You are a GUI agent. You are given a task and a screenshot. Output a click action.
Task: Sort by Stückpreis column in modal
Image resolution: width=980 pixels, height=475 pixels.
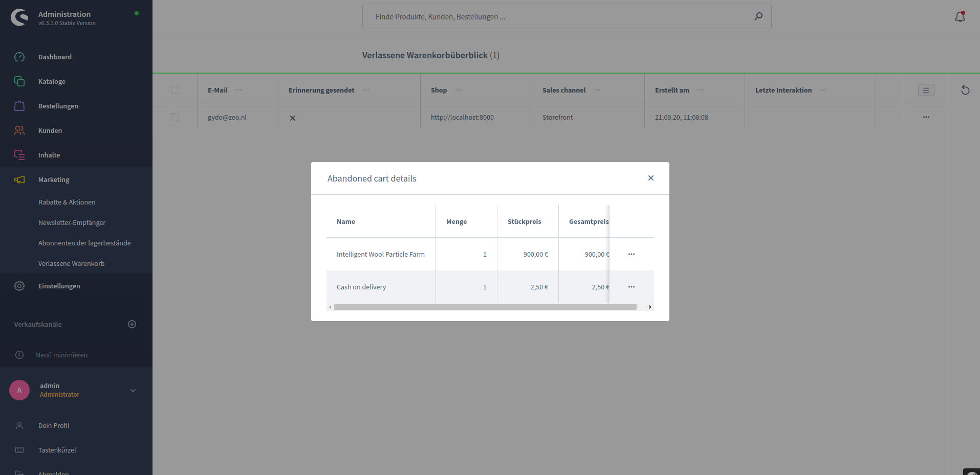[524, 221]
